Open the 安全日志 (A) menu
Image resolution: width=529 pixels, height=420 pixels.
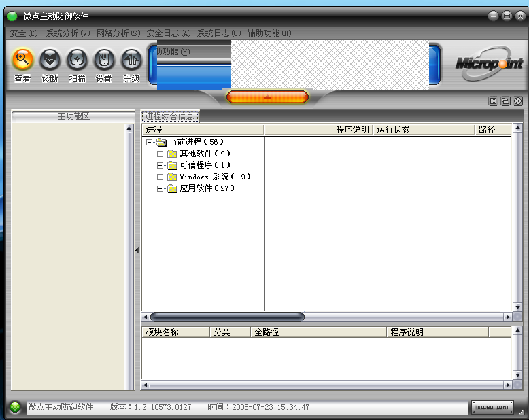tap(169, 33)
